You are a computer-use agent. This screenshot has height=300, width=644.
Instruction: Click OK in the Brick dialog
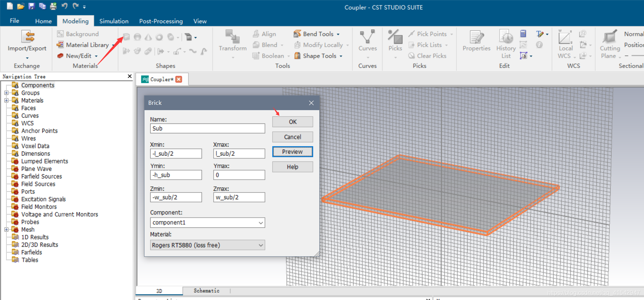(x=293, y=122)
